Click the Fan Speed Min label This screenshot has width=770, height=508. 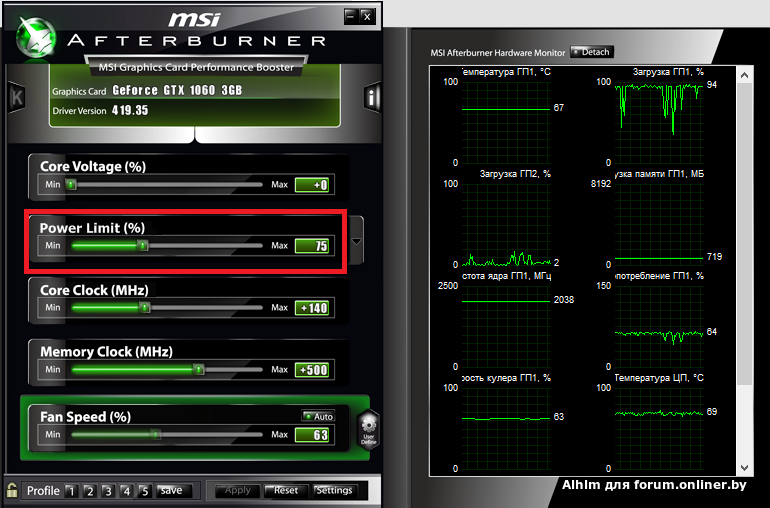(x=53, y=434)
